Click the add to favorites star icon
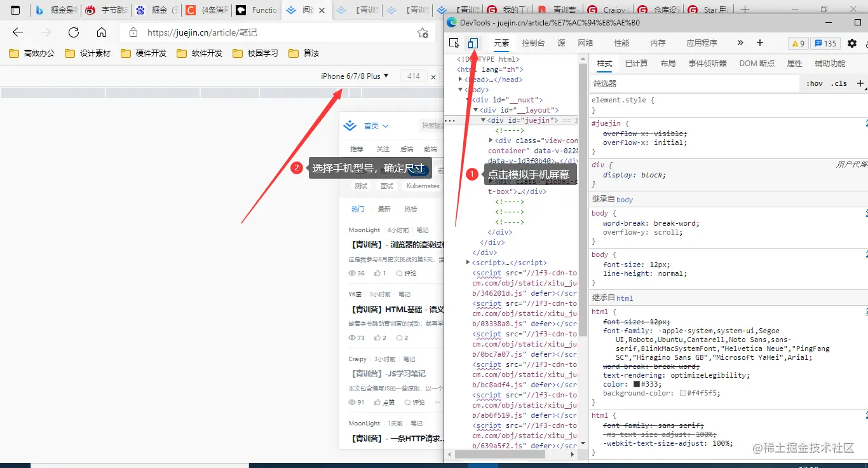868x468 pixels. (x=423, y=32)
